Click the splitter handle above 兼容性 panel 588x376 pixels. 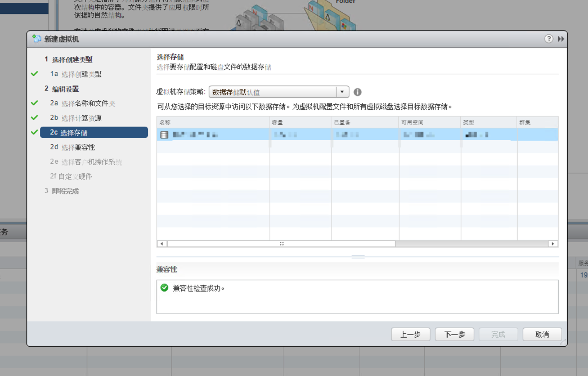358,257
